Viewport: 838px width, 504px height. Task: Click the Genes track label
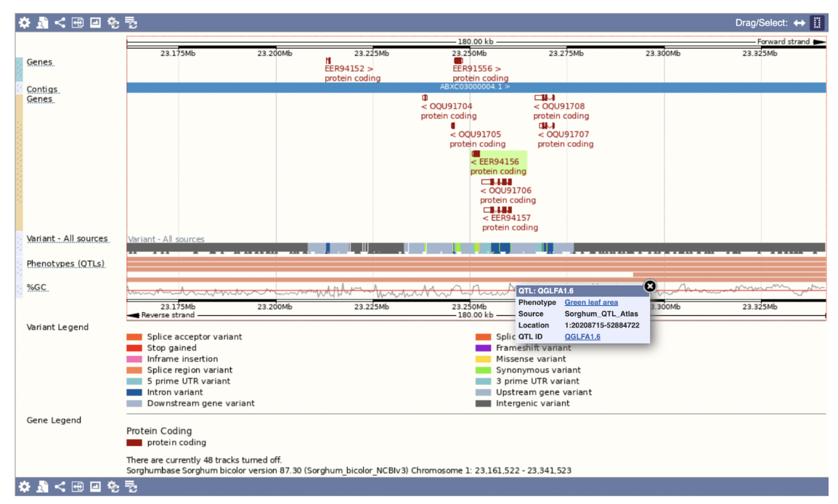(39, 62)
